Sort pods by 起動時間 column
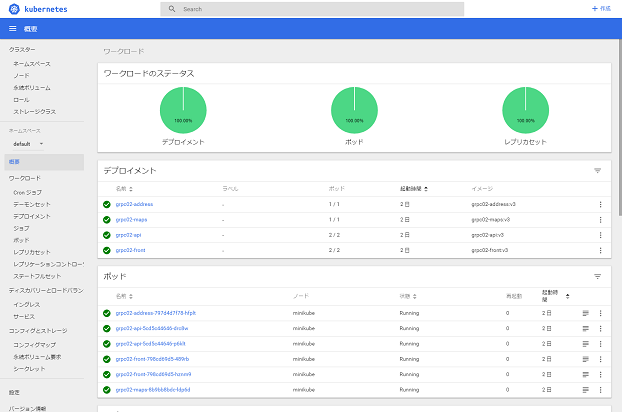The image size is (622, 412). 555,296
